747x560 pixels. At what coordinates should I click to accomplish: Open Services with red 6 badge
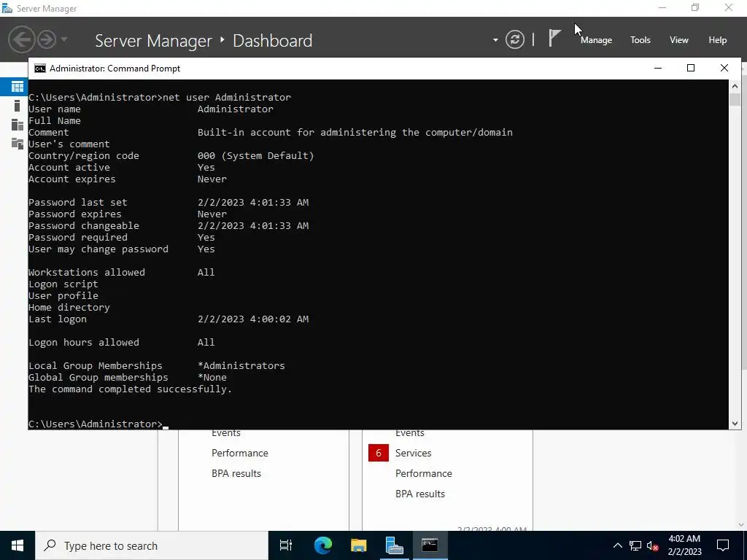[413, 453]
